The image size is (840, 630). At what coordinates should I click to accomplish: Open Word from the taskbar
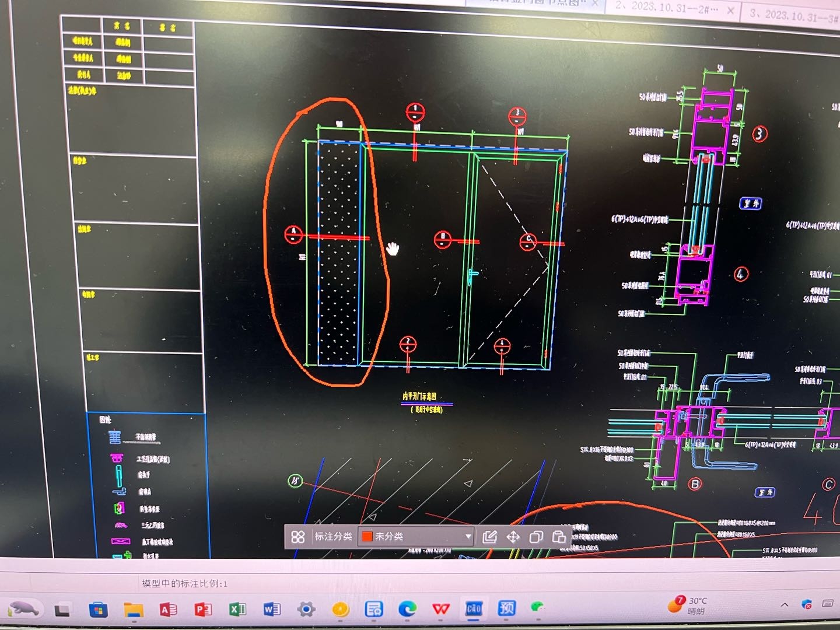coord(272,610)
